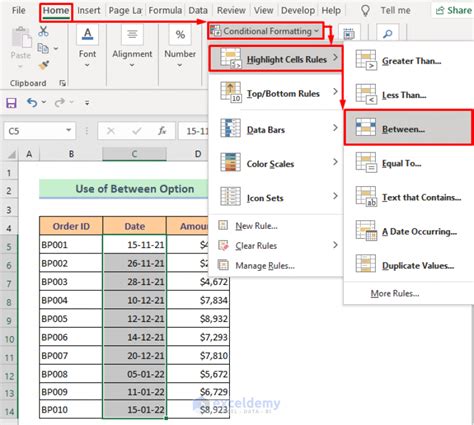Viewport: 474px width, 425px height.
Task: Click More Rules... link
Action: click(x=395, y=293)
